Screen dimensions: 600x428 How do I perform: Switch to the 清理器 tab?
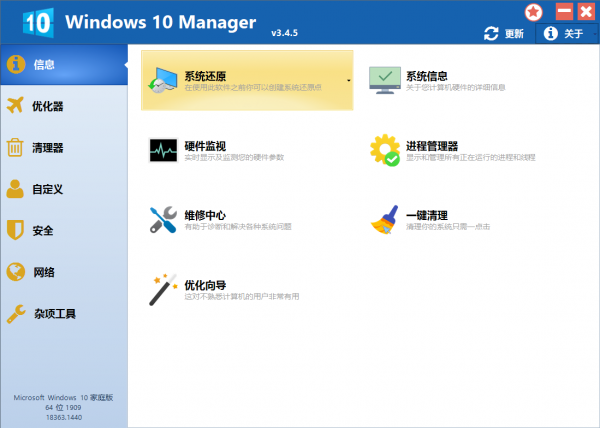[47, 148]
